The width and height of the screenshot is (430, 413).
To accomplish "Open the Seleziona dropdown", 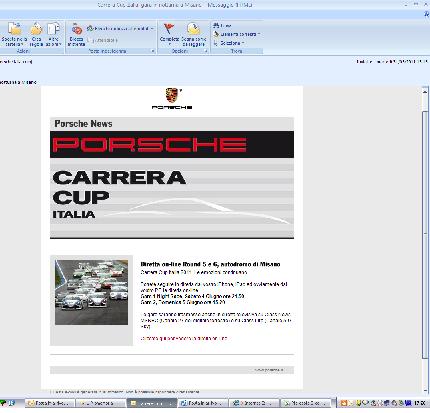I will [229, 43].
